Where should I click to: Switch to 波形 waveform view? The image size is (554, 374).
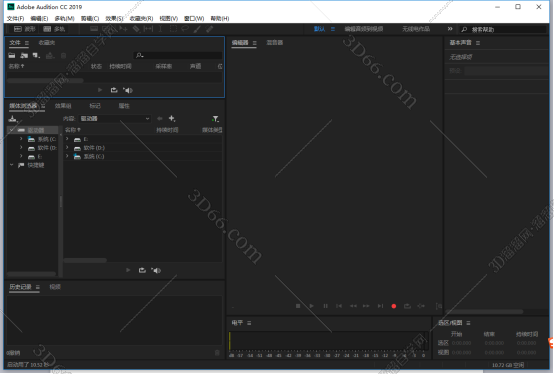(x=24, y=29)
